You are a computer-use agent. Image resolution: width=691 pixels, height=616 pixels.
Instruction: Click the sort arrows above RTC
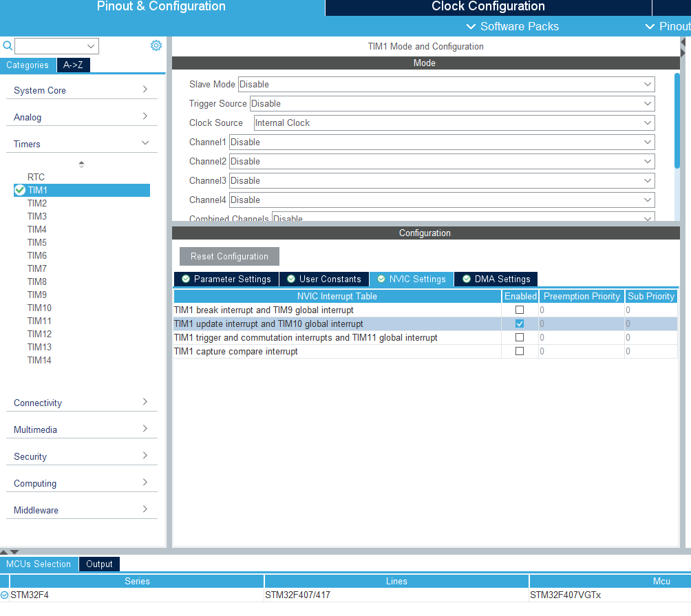(81, 164)
